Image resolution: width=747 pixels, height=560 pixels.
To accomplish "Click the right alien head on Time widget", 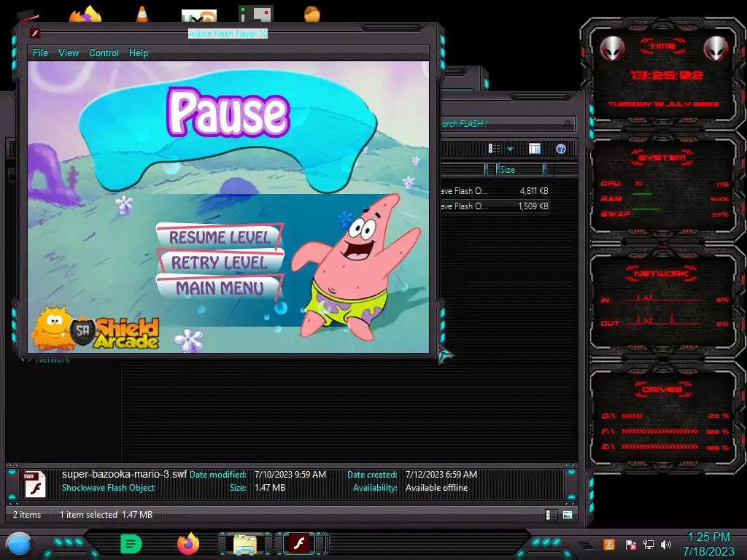I will coord(716,49).
